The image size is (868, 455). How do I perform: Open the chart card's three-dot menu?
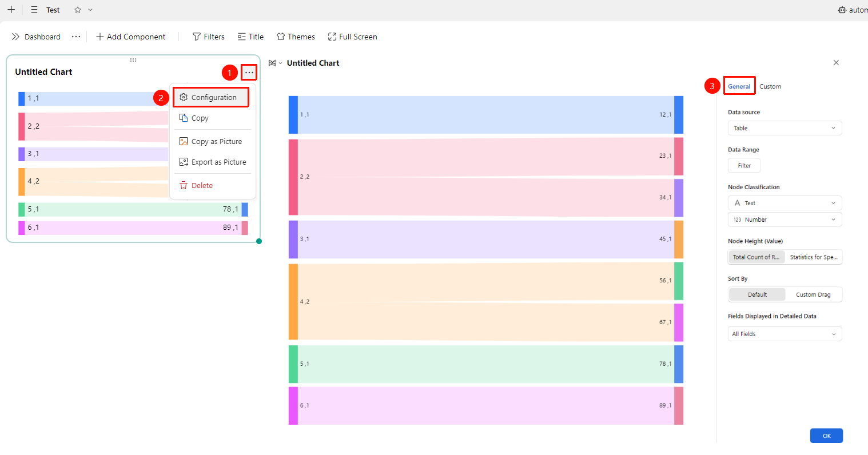coord(249,73)
